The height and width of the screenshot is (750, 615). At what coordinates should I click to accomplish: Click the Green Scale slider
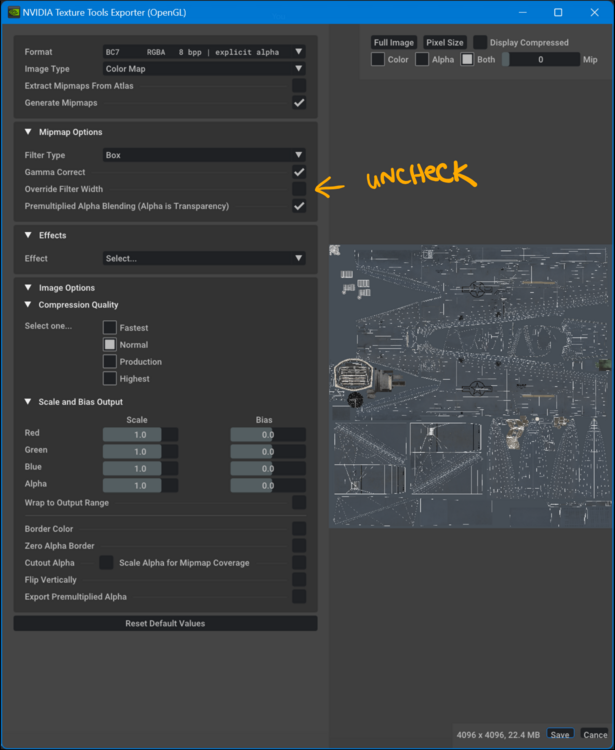tap(140, 452)
